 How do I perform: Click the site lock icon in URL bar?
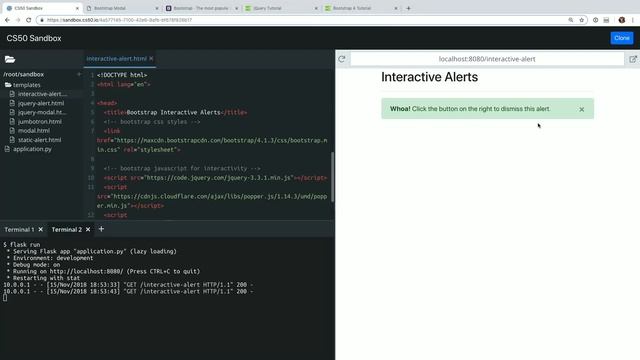pyautogui.click(x=42, y=20)
